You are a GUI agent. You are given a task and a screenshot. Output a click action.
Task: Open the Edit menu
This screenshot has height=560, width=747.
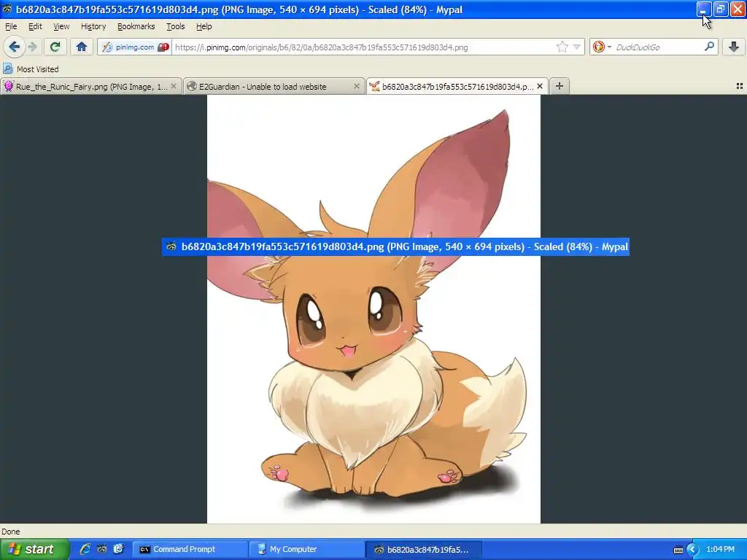tap(35, 26)
